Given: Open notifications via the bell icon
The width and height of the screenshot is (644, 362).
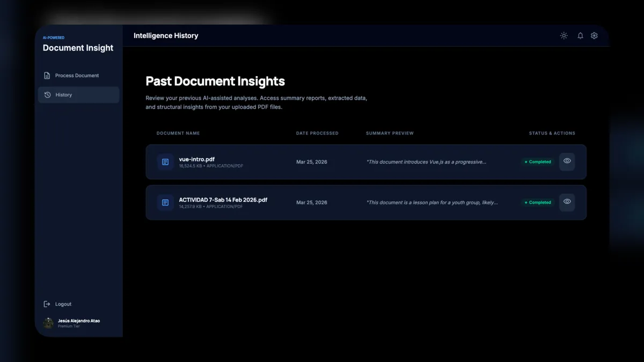Looking at the screenshot, I should [580, 35].
